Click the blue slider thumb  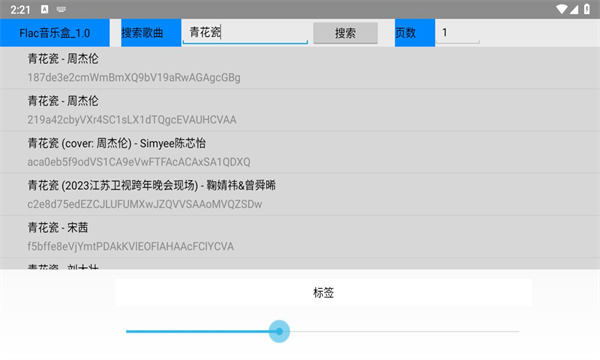coord(279,331)
